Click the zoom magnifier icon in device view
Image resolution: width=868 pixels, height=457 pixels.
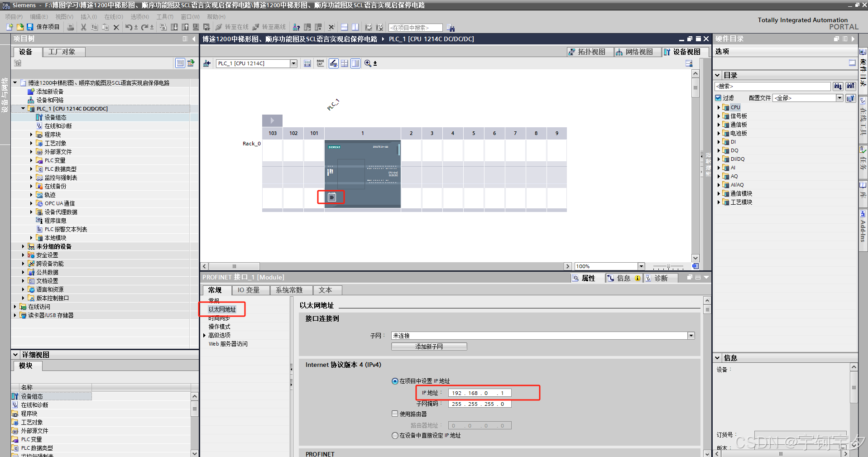point(368,63)
